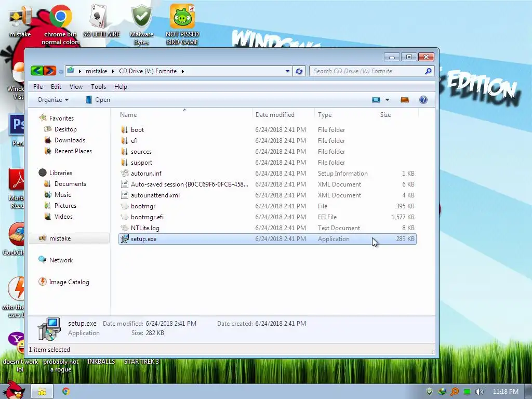Open Downloads in navigation pane

click(70, 140)
